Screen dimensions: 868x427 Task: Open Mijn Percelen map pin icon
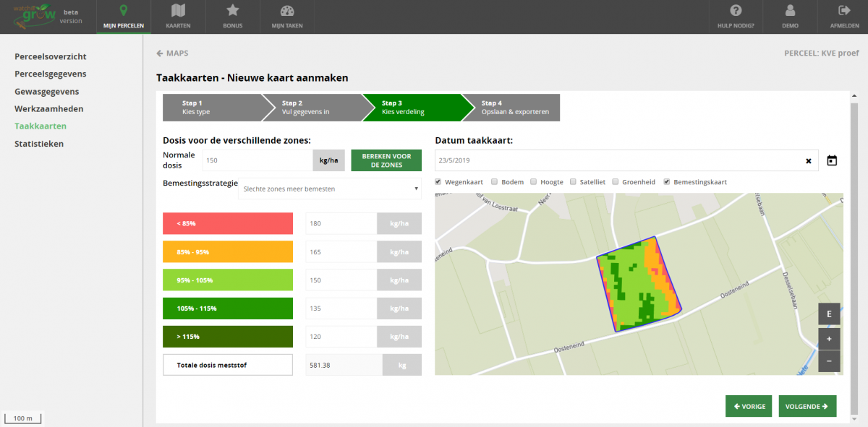coord(123,11)
